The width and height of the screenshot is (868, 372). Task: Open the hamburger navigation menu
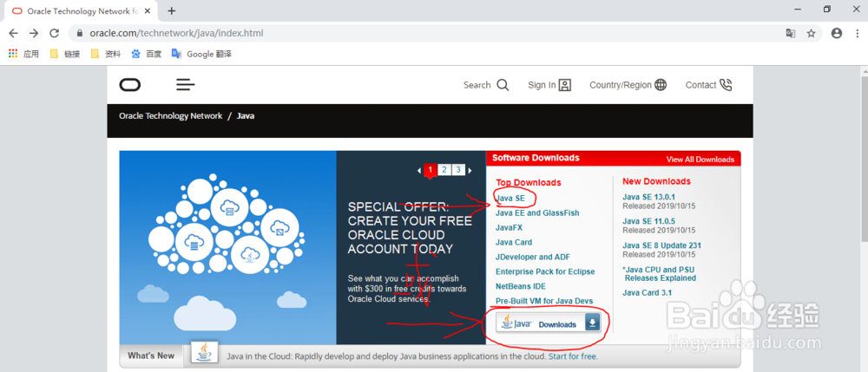186,85
